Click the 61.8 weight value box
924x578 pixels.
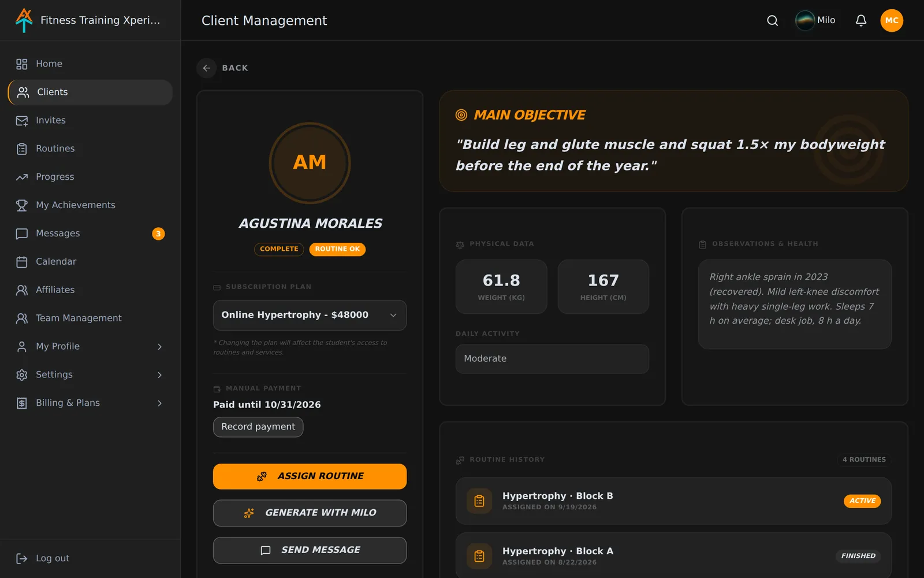point(501,287)
